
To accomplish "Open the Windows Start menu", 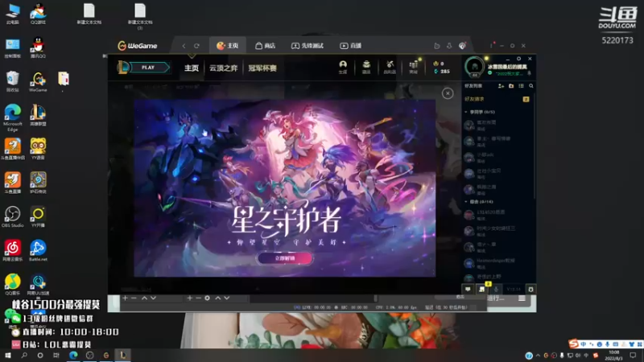I will tap(8, 355).
